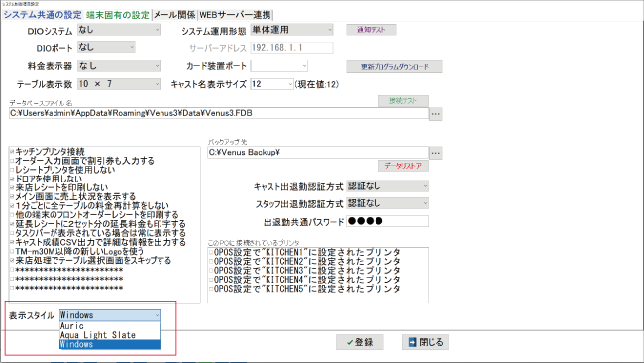Toggle タスクバーが表示されている場合は常に表示する checkbox

[x=12, y=233]
